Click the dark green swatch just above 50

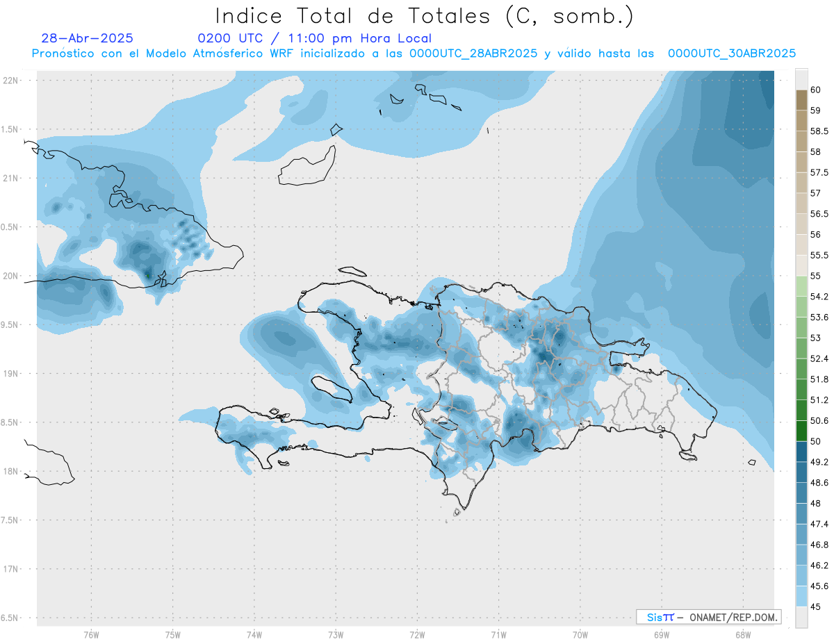[x=801, y=431]
